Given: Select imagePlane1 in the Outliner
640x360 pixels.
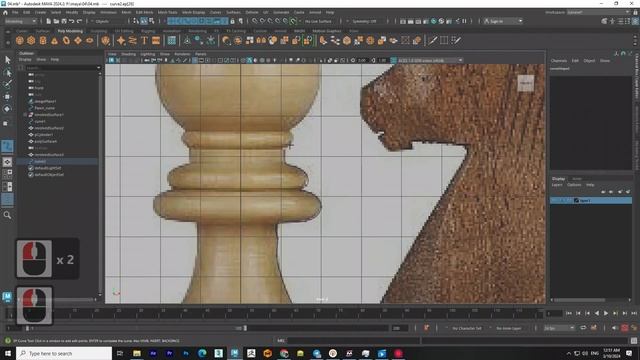Looking at the screenshot, I should click(45, 101).
